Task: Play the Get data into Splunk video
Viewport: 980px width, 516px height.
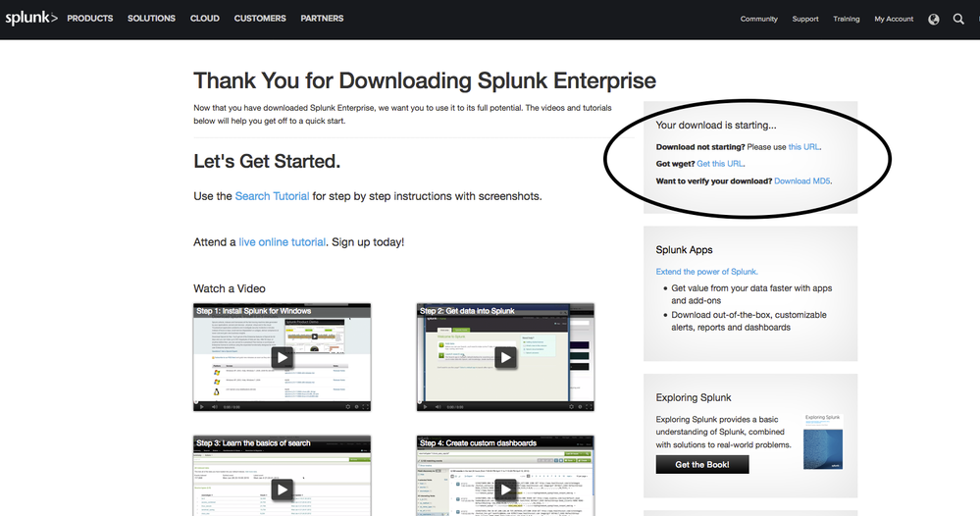Action: [505, 357]
